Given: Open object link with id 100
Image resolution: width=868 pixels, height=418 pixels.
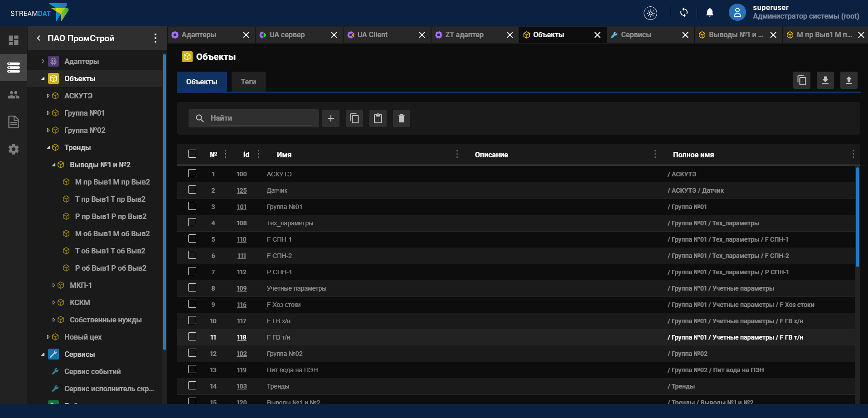Looking at the screenshot, I should click(241, 174).
